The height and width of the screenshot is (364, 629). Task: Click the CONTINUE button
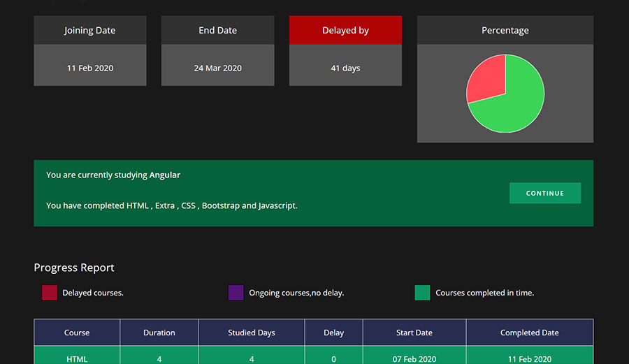(x=544, y=194)
